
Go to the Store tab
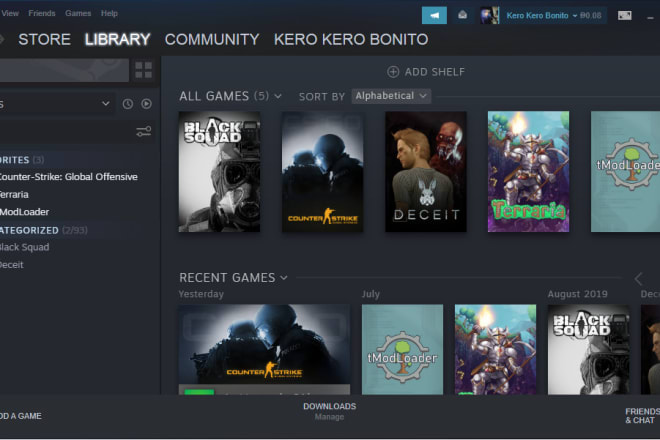click(x=44, y=40)
